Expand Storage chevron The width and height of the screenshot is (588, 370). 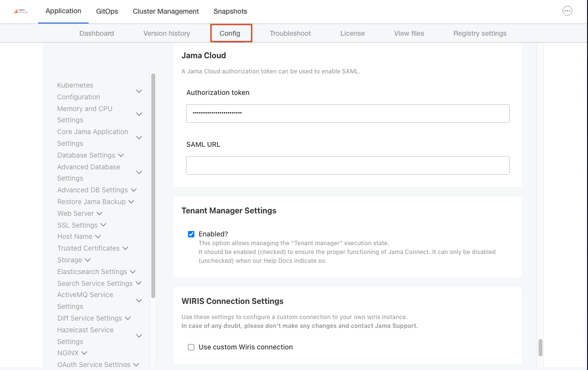tap(88, 260)
